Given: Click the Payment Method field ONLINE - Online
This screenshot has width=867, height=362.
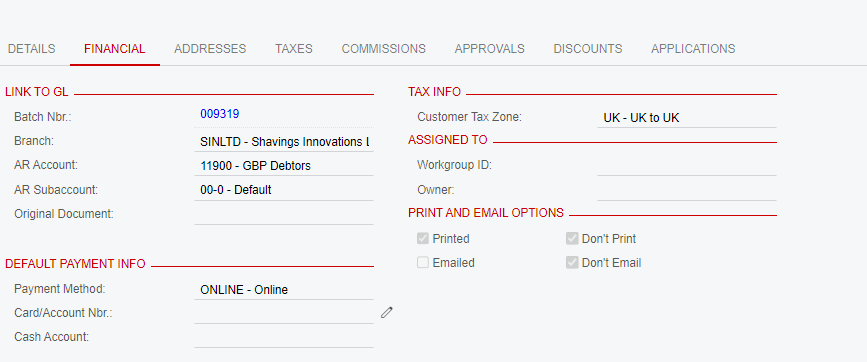Looking at the screenshot, I should click(x=284, y=290).
